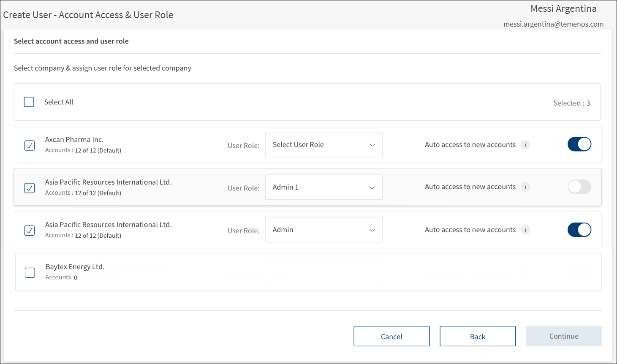Viewport: 617px width, 364px height.
Task: Open the user role dropdown showing Admin
Action: tap(323, 230)
